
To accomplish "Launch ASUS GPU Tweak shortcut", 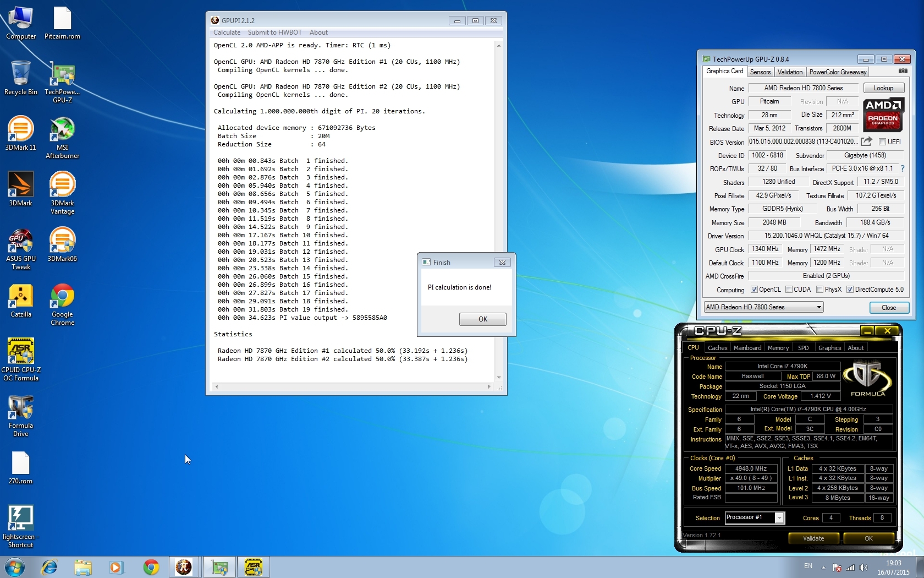I will click(x=21, y=249).
